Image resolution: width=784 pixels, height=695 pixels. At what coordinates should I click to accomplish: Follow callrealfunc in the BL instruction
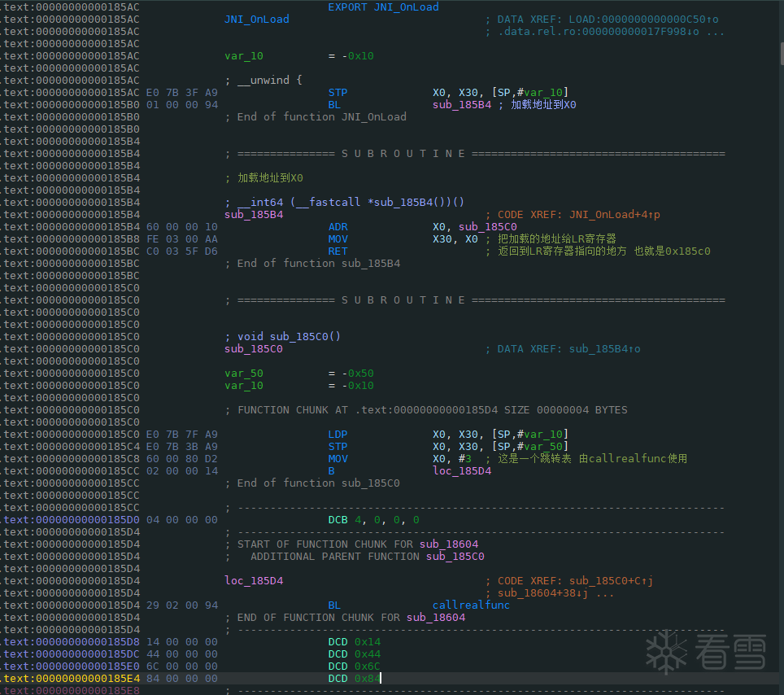point(471,605)
